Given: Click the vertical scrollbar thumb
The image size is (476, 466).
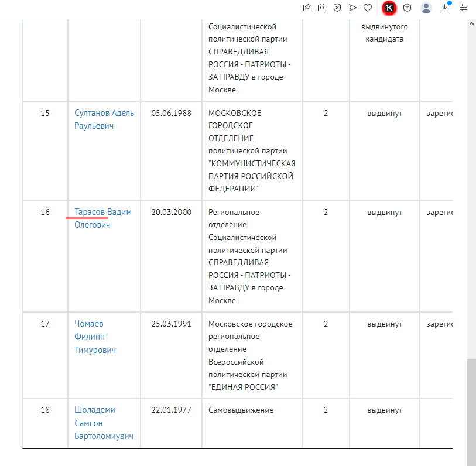Looking at the screenshot, I should click(x=471, y=412).
